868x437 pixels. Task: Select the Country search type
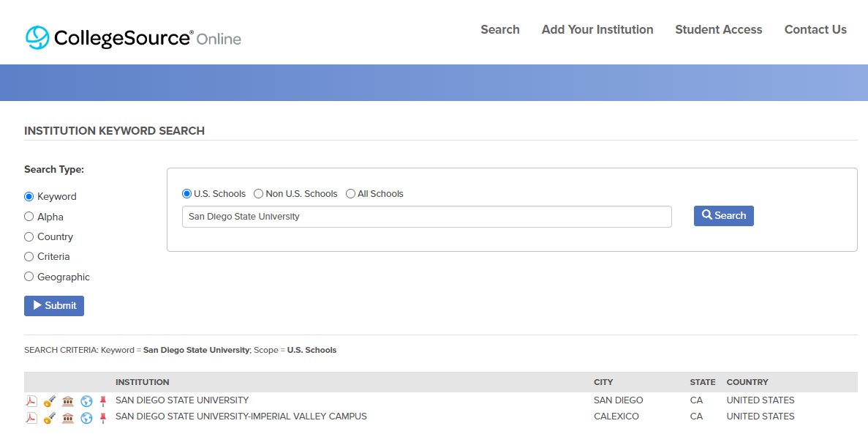(29, 236)
